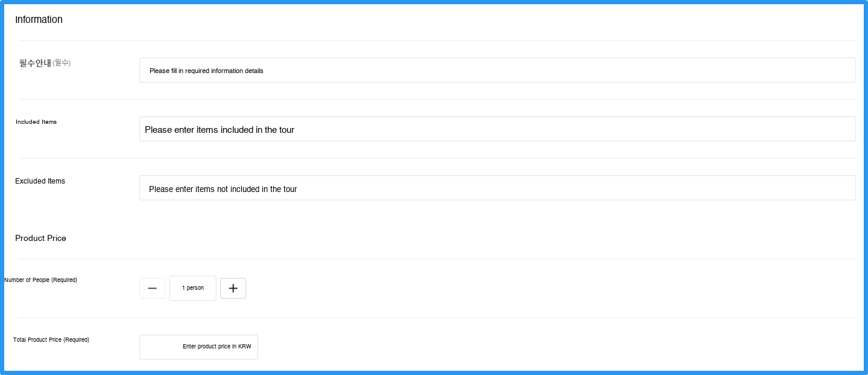868x375 pixels.
Task: Click 'Enter product price in KRW' placeholder
Action: [217, 347]
